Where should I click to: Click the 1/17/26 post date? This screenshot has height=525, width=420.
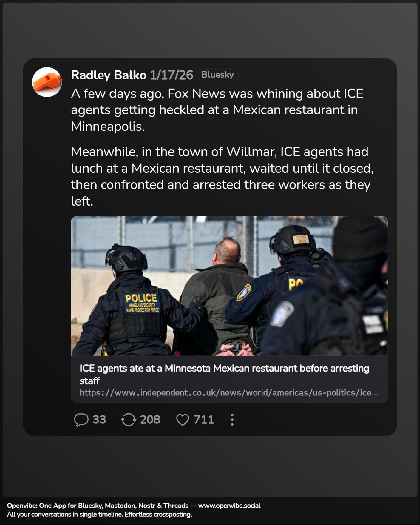click(x=172, y=75)
